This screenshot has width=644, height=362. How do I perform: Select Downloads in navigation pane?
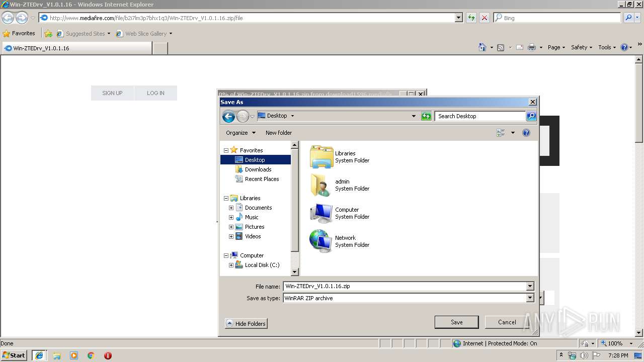coord(258,169)
